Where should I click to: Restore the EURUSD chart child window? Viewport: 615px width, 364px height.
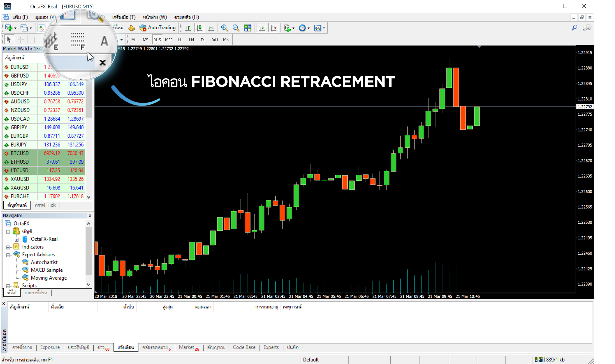coord(582,17)
